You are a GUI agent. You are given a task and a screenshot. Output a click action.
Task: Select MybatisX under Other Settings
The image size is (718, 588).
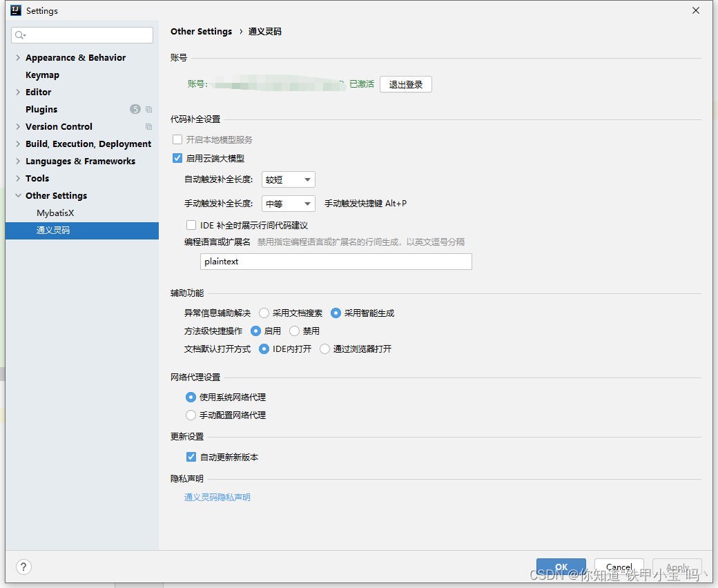[x=55, y=213]
